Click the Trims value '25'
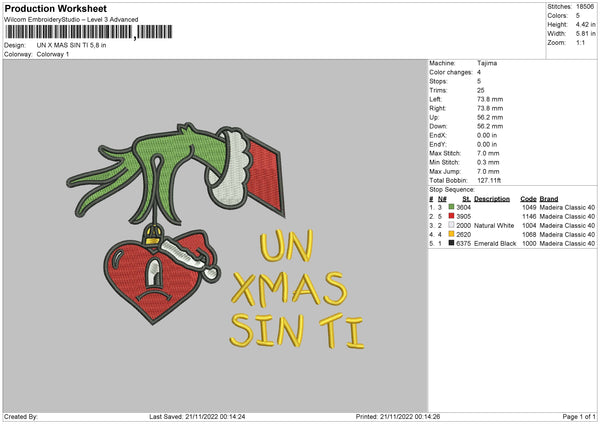 pos(481,90)
